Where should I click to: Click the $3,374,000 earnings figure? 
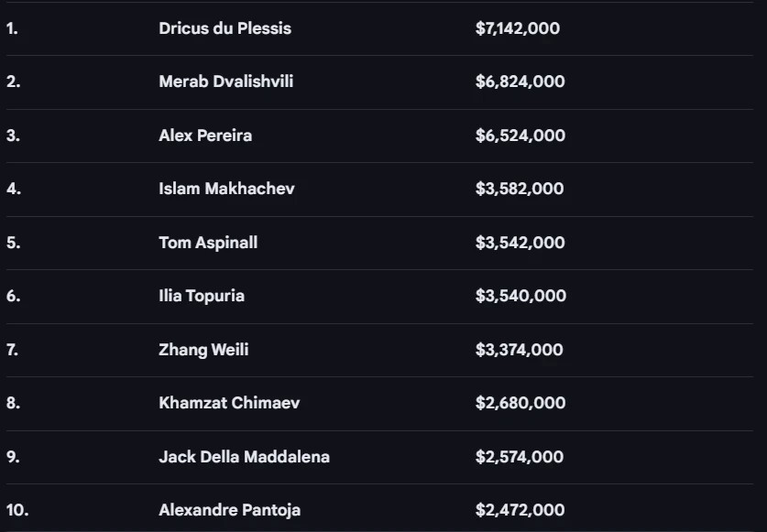[x=519, y=350]
